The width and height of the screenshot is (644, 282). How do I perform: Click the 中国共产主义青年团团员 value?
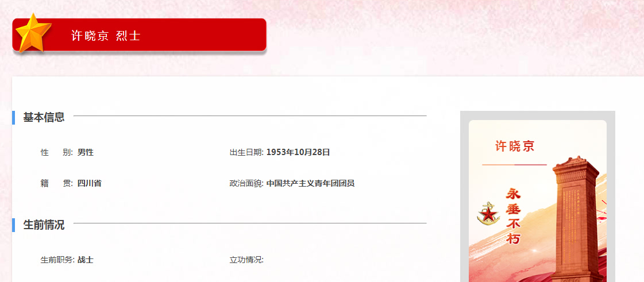pos(310,183)
